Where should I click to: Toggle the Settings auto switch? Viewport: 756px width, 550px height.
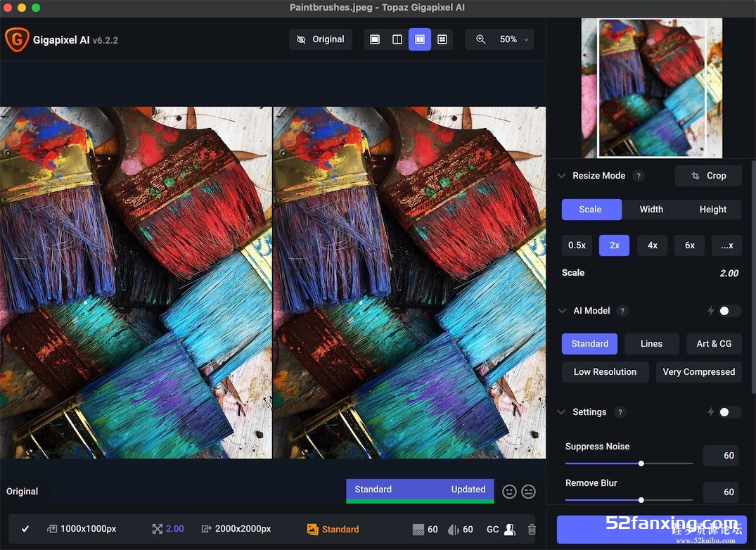(x=729, y=412)
